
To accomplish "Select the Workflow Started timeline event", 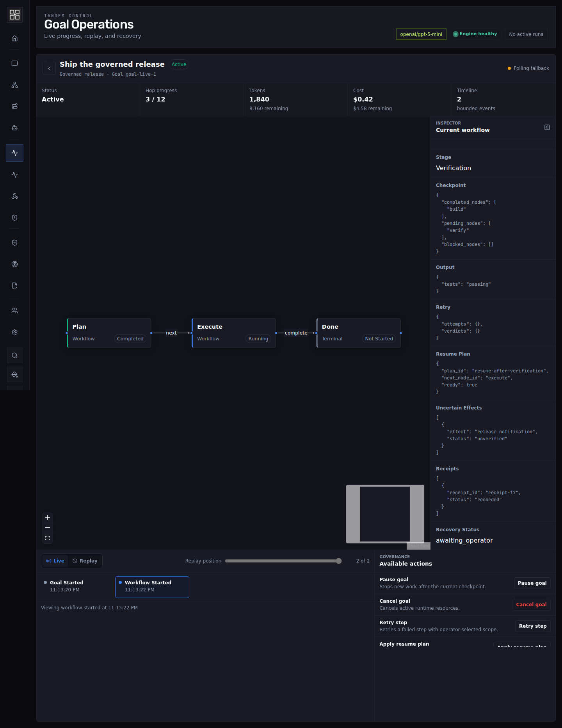I will tap(152, 587).
